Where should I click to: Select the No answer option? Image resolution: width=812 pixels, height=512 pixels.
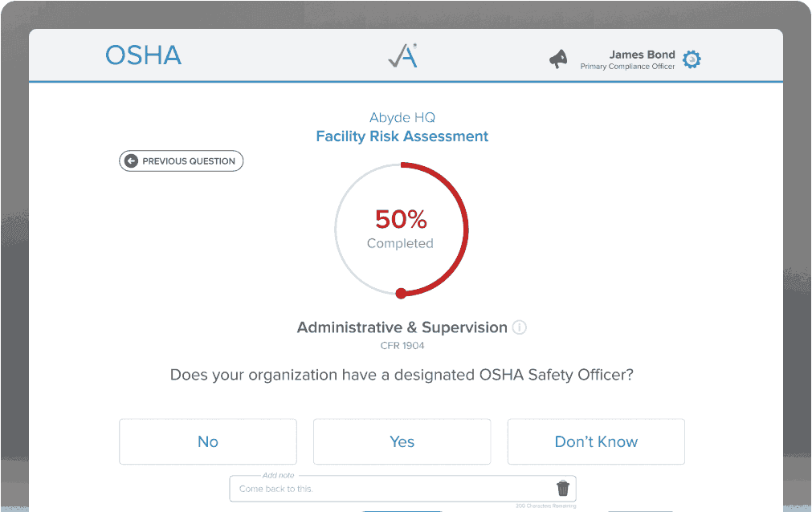point(207,441)
